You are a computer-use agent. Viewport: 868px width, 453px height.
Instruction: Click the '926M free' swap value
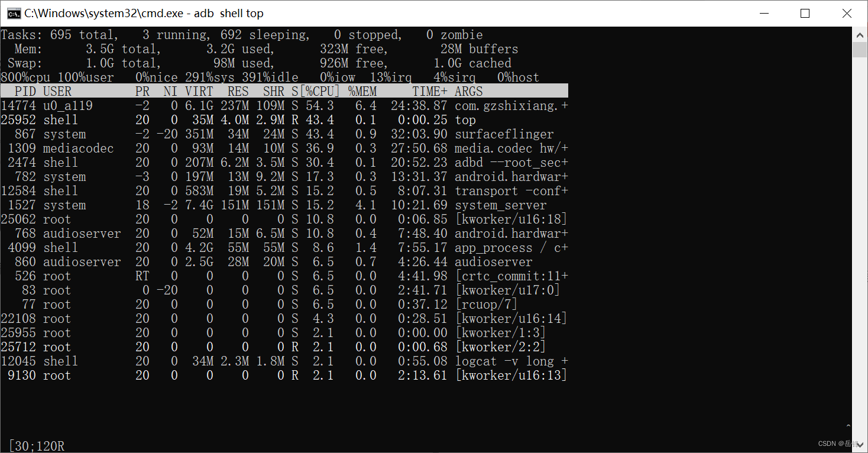pos(354,63)
